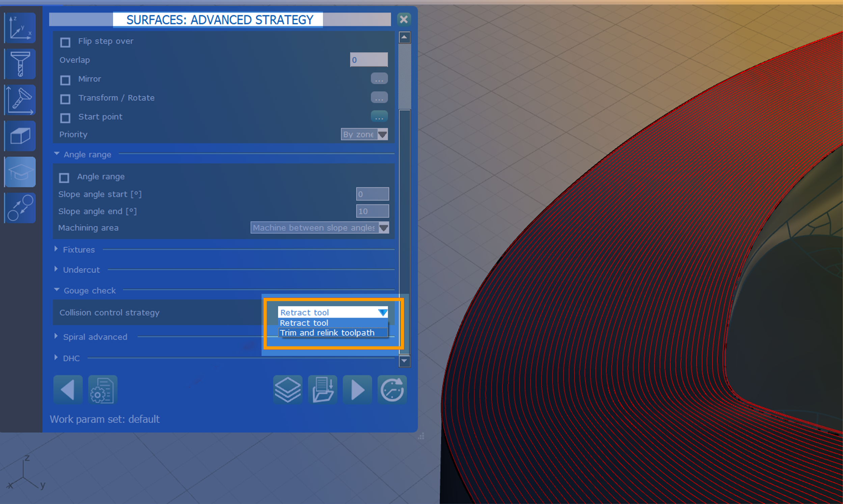Go back with the left arrow button
Image resolution: width=843 pixels, height=504 pixels.
[68, 390]
